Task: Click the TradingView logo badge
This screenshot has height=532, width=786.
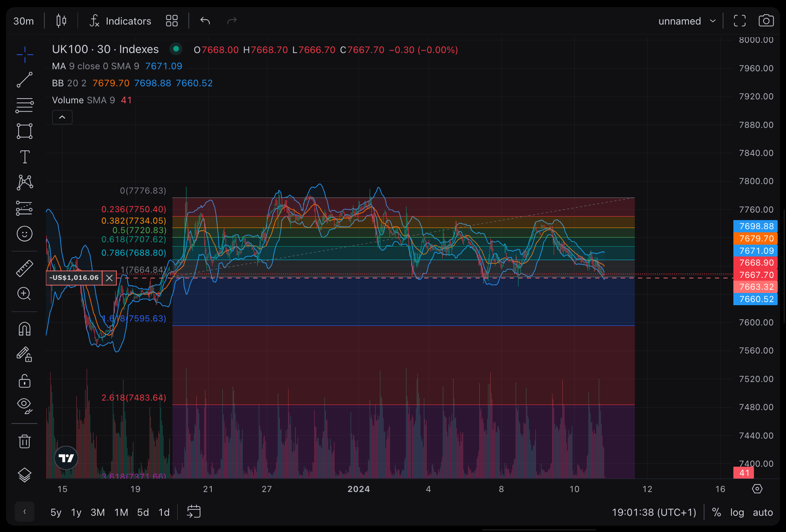Action: (x=66, y=458)
